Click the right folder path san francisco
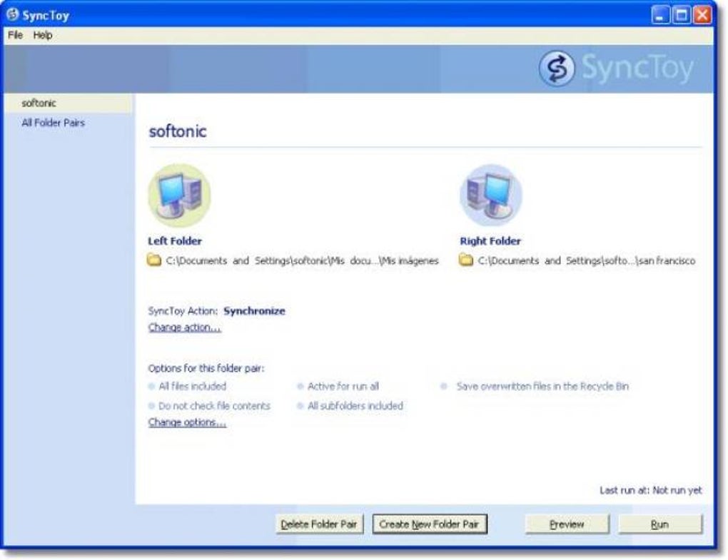The width and height of the screenshot is (728, 560). tap(587, 261)
